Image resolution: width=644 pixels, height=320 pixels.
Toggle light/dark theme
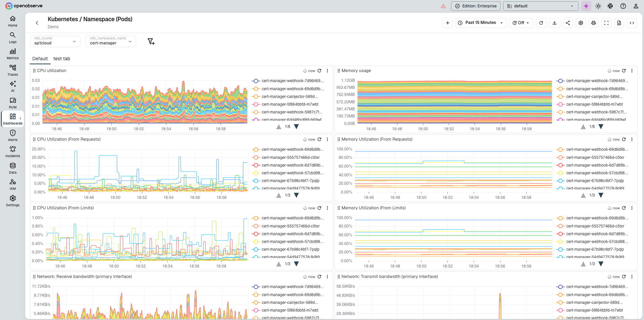point(598,6)
